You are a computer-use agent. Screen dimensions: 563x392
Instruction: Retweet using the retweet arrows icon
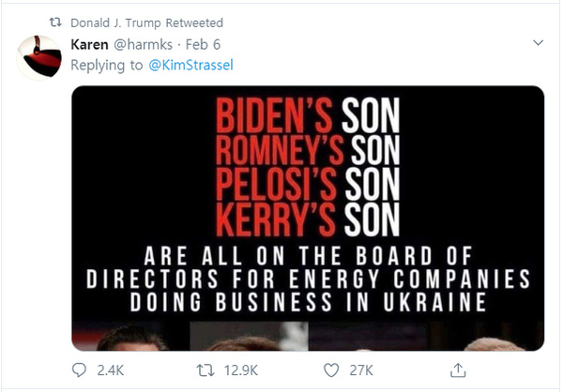(205, 370)
